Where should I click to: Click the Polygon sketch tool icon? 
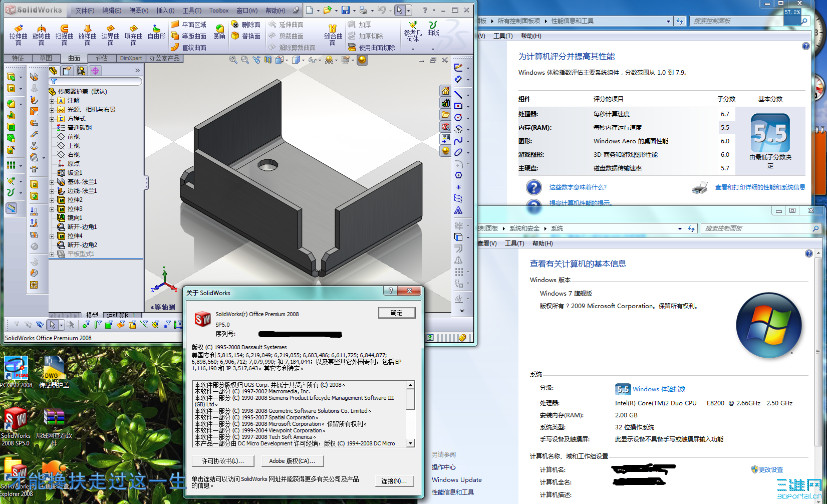[458, 175]
